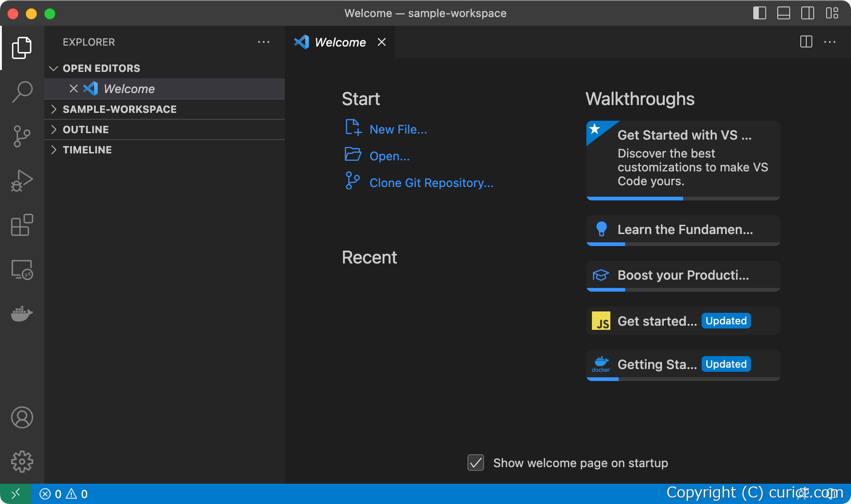
Task: Click the Split Editor icon top right
Action: click(806, 42)
